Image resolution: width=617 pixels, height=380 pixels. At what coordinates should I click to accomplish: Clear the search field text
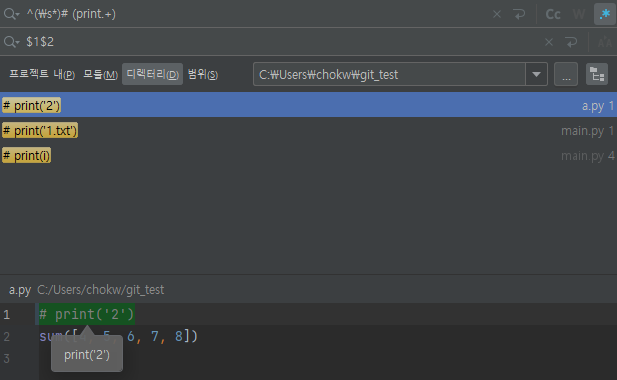click(497, 14)
